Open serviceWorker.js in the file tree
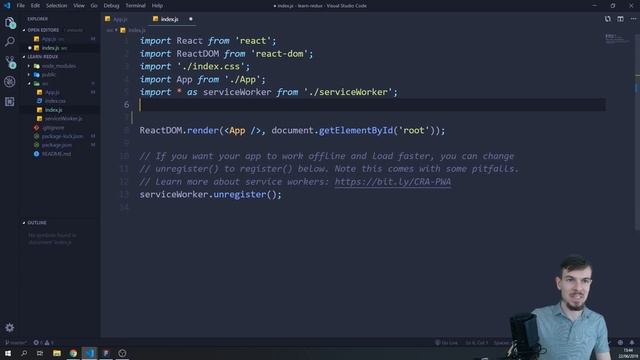Viewport: 640px width, 360px height. (x=63, y=118)
